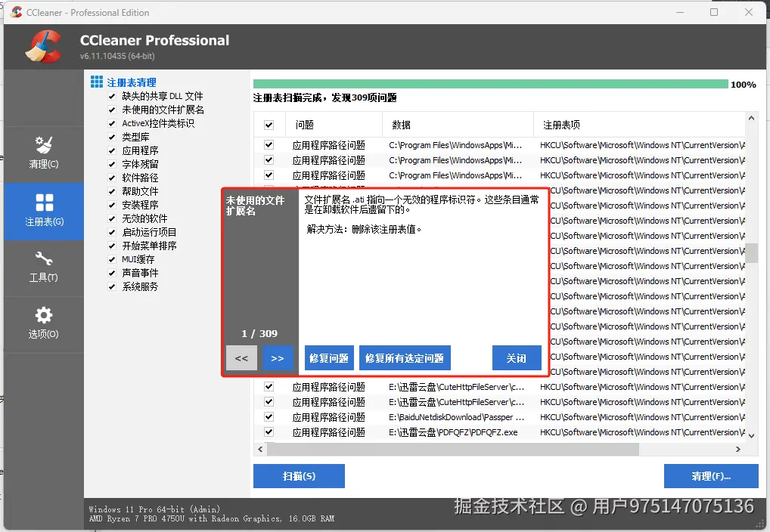Toggle the 软件路径 checkbox
Screen dimensions: 770x532
tap(112, 178)
